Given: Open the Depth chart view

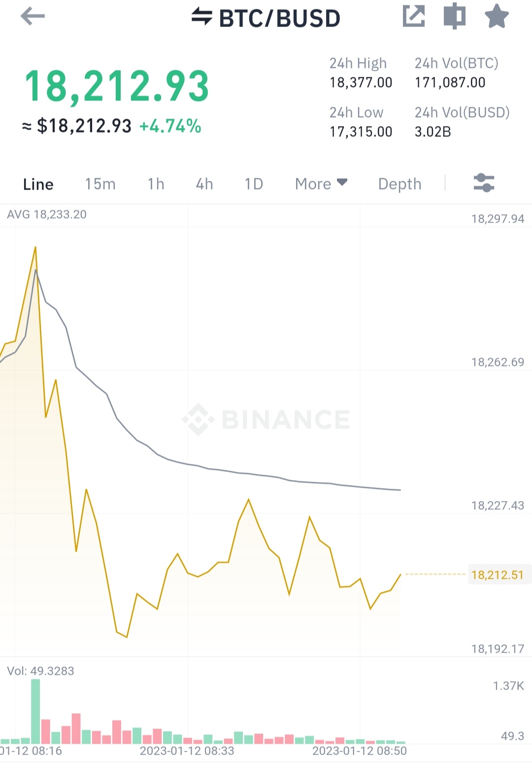Looking at the screenshot, I should [x=399, y=184].
